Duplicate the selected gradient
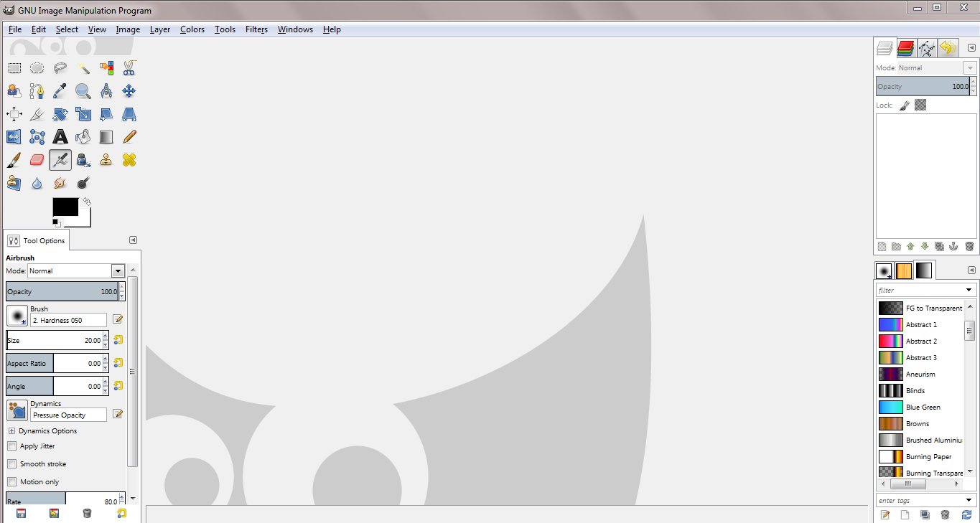This screenshot has width=980, height=523. point(925,514)
